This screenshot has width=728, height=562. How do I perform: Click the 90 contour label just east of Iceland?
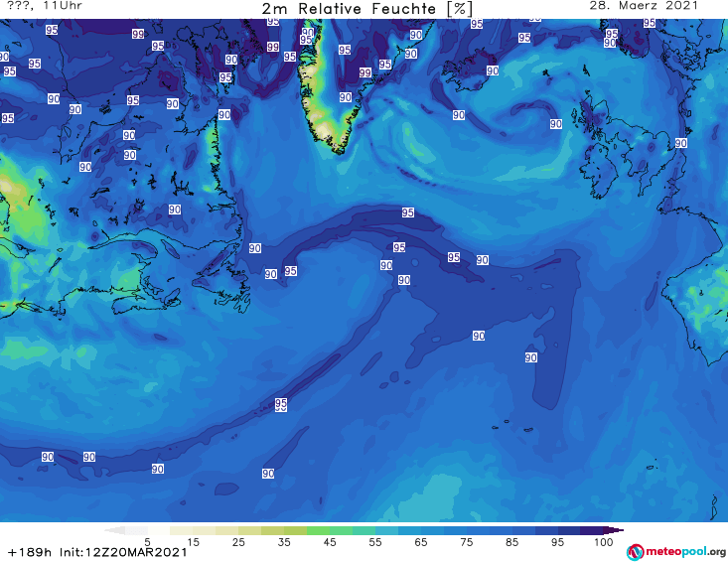[x=493, y=70]
